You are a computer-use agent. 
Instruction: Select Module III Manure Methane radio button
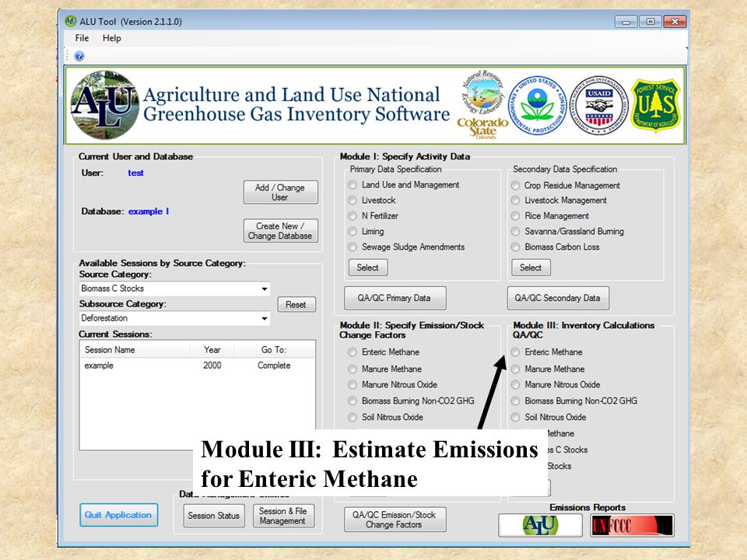(x=515, y=369)
